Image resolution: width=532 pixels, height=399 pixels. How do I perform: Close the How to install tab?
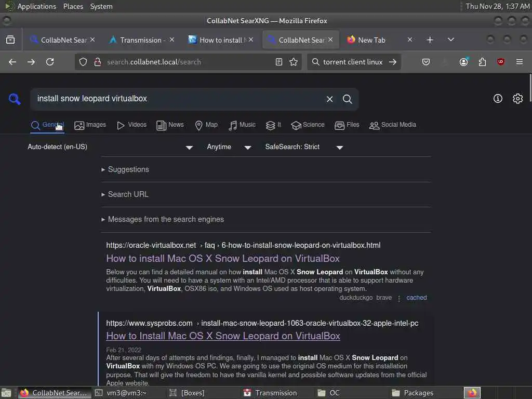click(251, 39)
